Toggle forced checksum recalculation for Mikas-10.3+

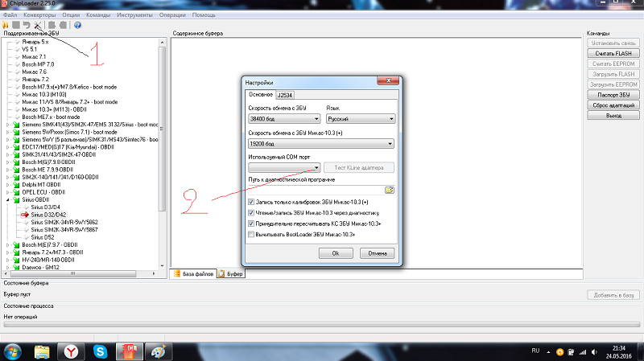coord(252,224)
